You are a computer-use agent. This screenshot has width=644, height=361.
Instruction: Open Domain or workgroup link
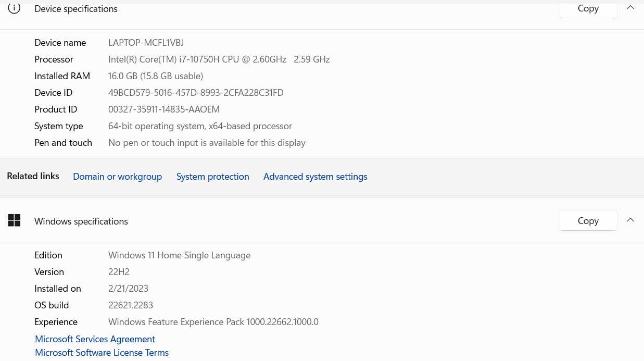(x=117, y=177)
